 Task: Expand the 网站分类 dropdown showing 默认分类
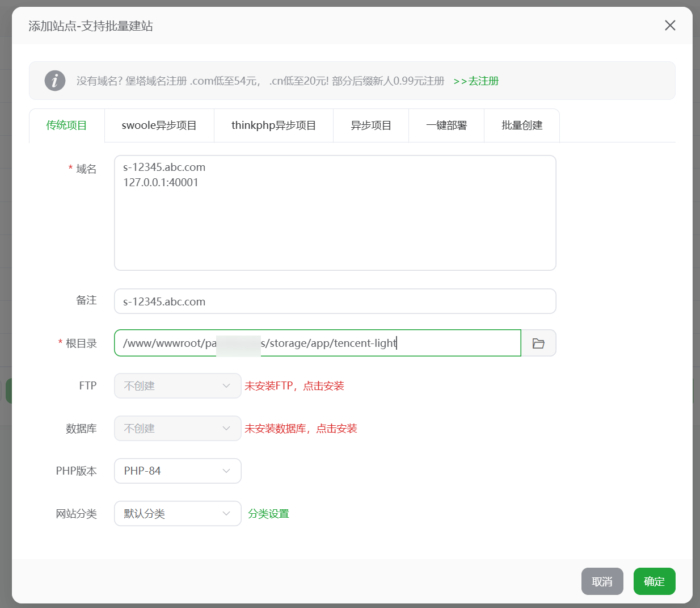click(x=178, y=513)
